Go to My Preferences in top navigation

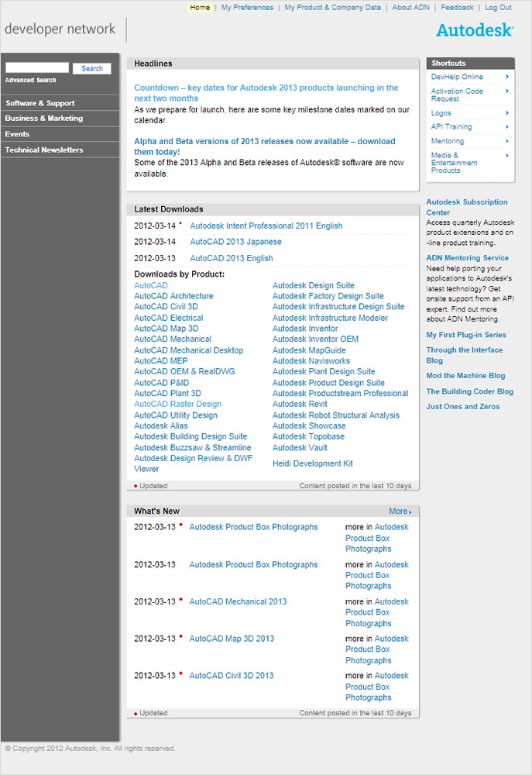[x=247, y=8]
